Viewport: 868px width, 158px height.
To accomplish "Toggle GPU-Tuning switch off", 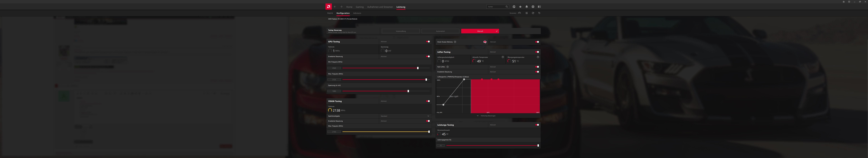I will point(428,42).
